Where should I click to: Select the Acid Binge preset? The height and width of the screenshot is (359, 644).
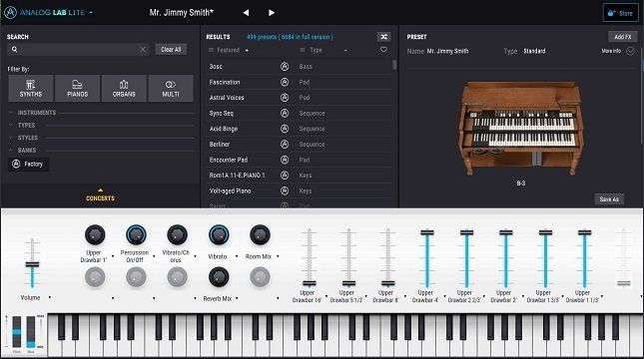(299, 129)
